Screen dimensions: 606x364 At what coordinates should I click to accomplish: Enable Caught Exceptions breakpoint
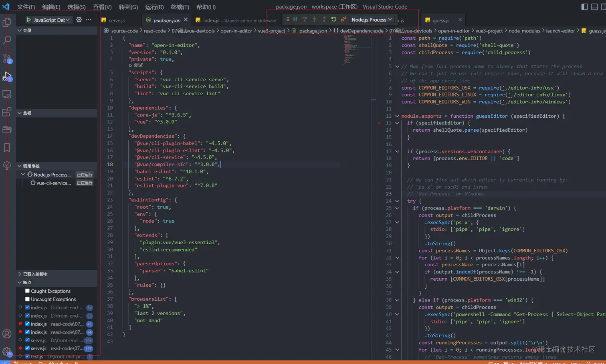coord(27,291)
